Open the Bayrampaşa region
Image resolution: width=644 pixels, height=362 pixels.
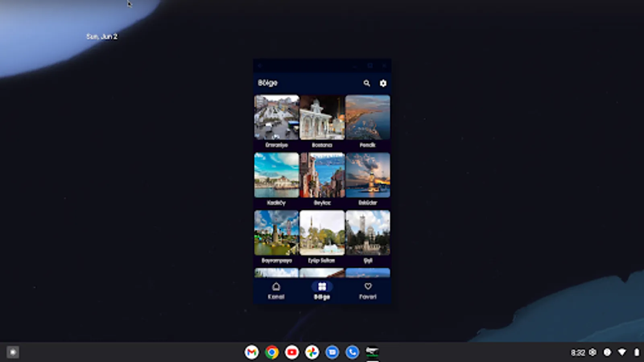(276, 233)
